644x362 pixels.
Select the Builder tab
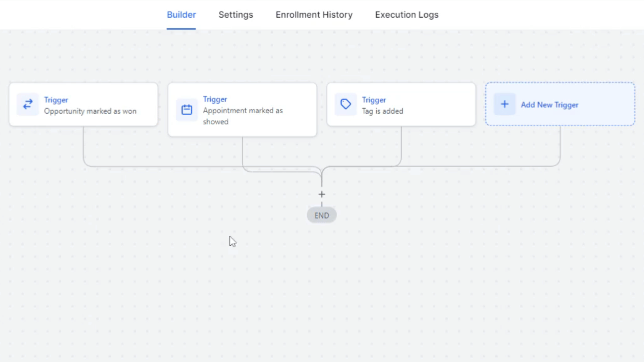point(181,15)
